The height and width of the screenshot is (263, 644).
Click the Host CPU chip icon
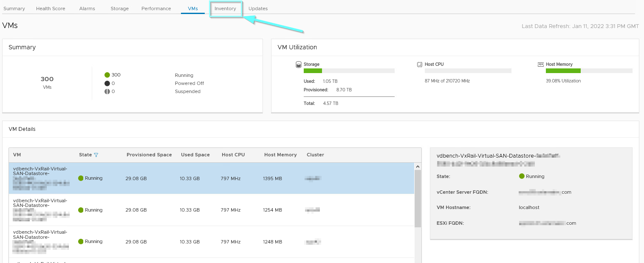[420, 65]
